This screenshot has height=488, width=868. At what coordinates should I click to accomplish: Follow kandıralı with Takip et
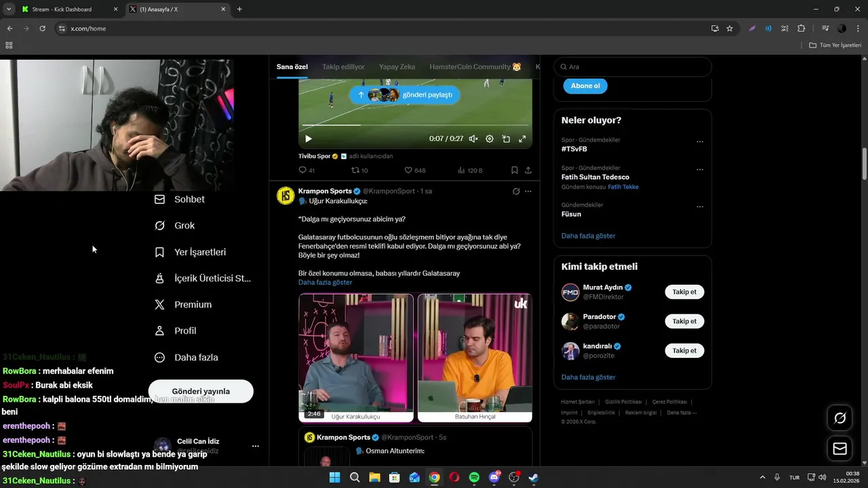tap(684, 350)
